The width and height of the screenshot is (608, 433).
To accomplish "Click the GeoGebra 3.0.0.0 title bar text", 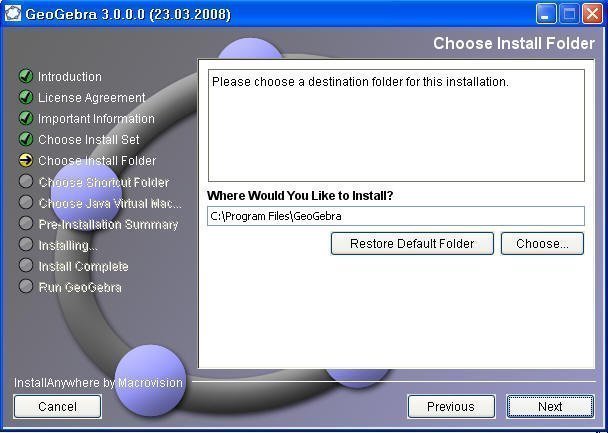I will (128, 14).
